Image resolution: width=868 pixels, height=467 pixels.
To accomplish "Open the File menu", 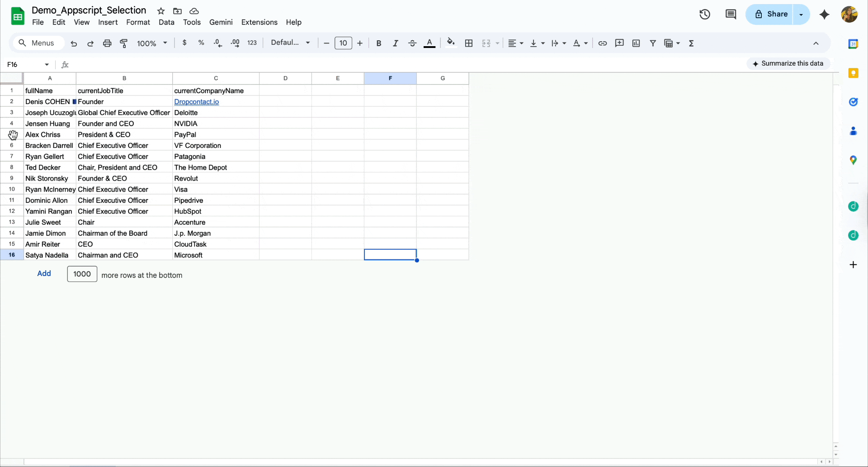I will click(38, 22).
